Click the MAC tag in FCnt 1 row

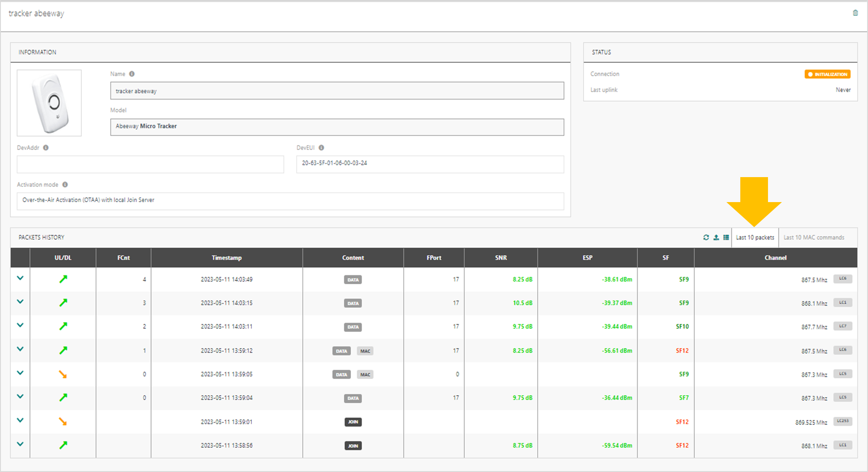[365, 351]
